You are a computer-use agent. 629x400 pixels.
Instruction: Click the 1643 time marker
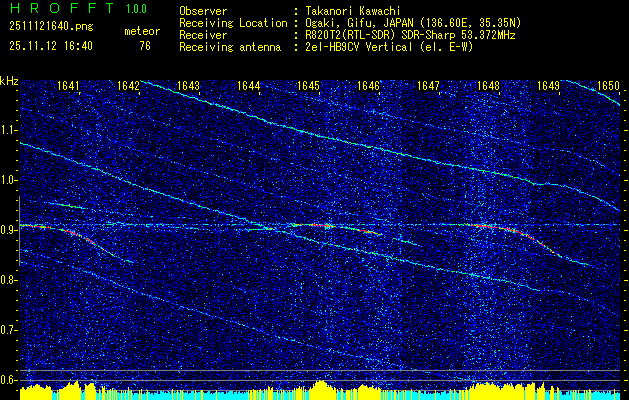pyautogui.click(x=188, y=87)
